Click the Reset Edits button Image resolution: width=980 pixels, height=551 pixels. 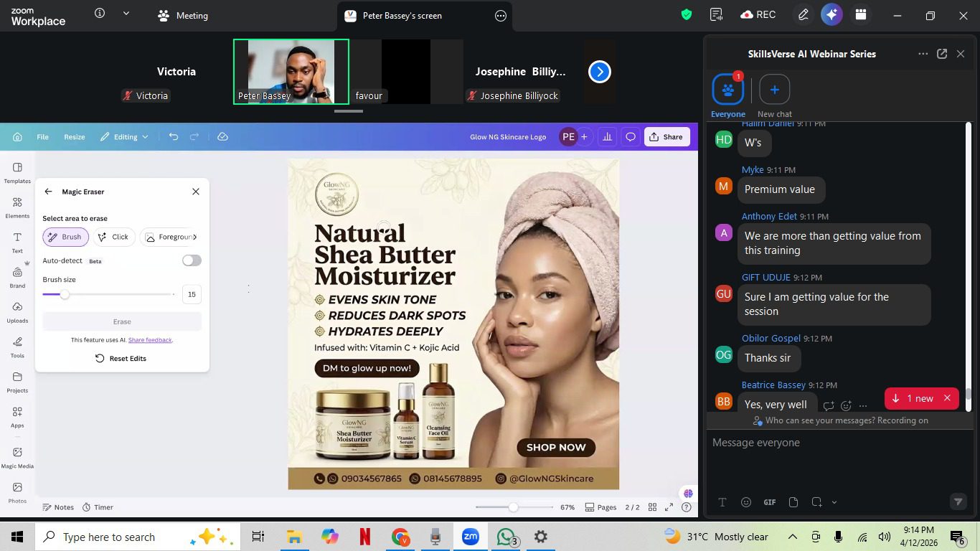pyautogui.click(x=121, y=358)
